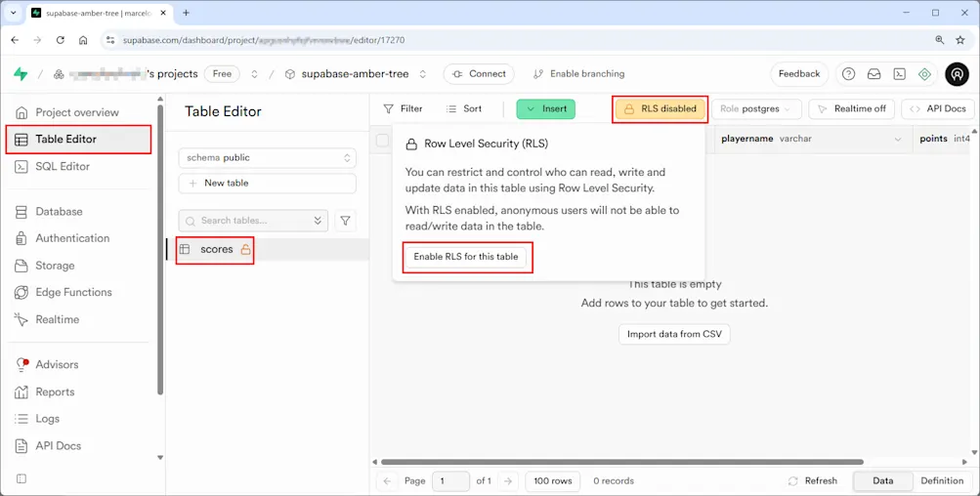The height and width of the screenshot is (496, 980).
Task: Click the RLS disabled button
Action: pos(660,108)
